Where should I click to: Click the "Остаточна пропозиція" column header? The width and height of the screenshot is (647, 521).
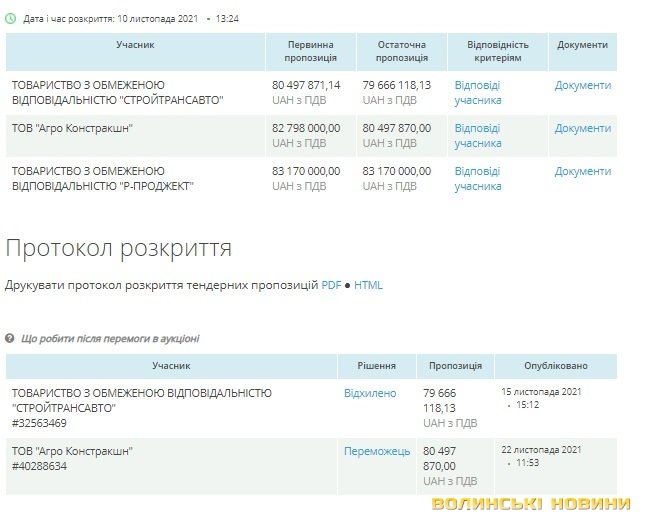pyautogui.click(x=401, y=52)
